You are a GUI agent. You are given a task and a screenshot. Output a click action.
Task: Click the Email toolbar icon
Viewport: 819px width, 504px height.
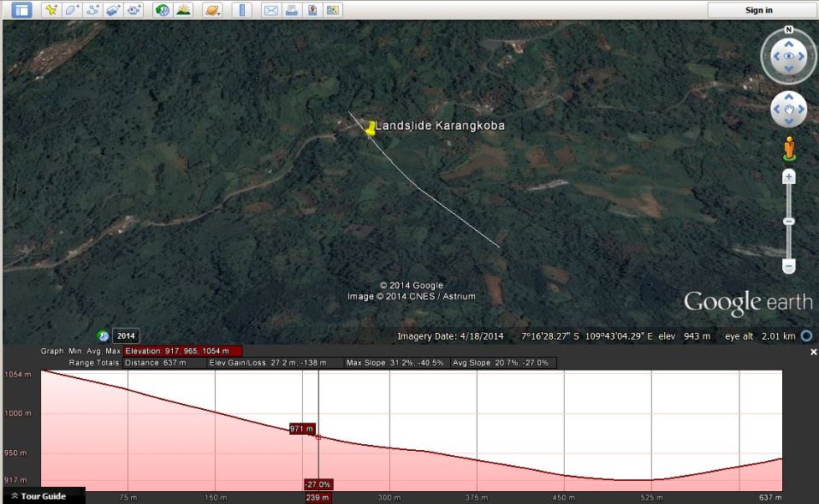click(270, 10)
